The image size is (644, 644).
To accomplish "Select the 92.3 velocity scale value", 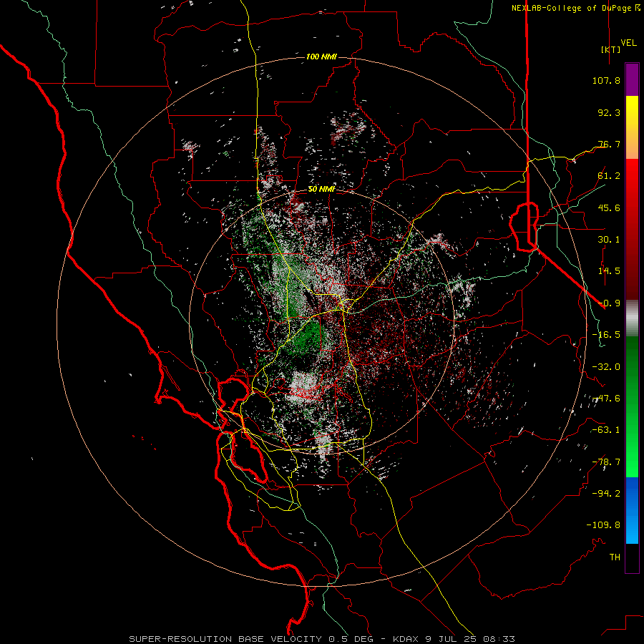I will (x=609, y=112).
